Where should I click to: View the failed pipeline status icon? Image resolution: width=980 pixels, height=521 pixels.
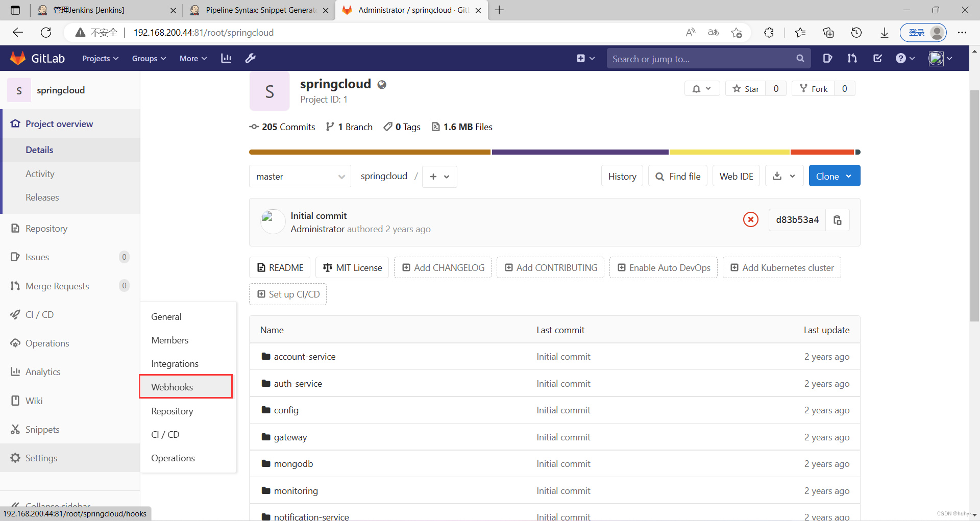(750, 219)
